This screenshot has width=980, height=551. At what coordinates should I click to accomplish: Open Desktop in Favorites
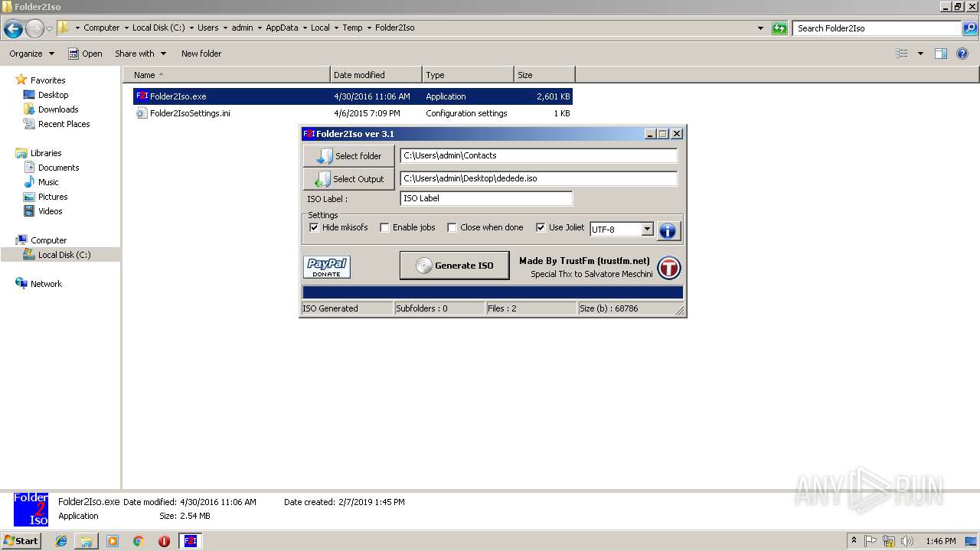[53, 95]
